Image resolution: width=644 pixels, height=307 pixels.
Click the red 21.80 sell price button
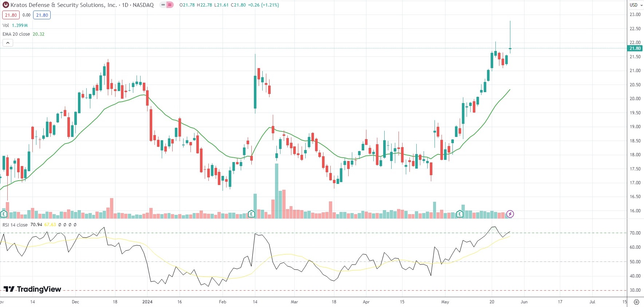click(11, 15)
